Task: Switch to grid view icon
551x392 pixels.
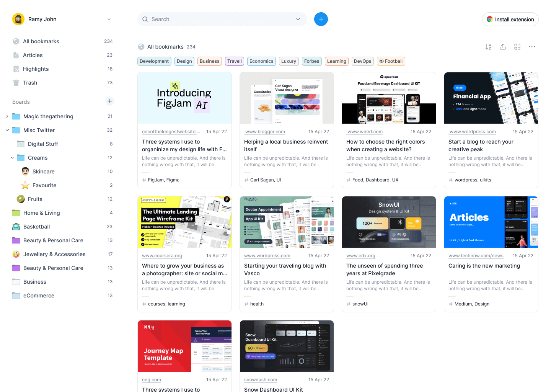Action: tap(517, 47)
